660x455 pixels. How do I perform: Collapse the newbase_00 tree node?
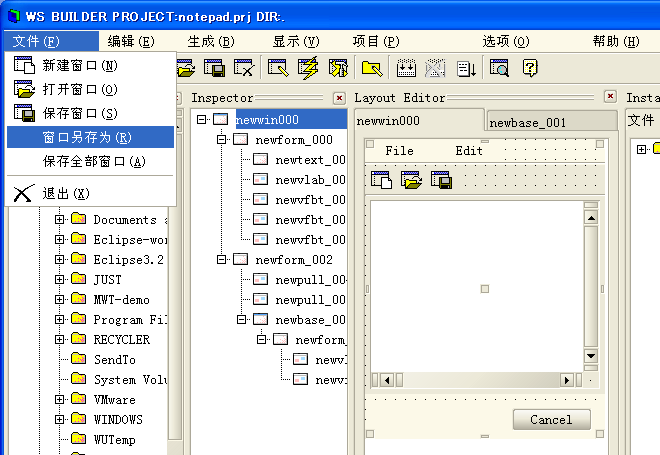pyautogui.click(x=241, y=319)
